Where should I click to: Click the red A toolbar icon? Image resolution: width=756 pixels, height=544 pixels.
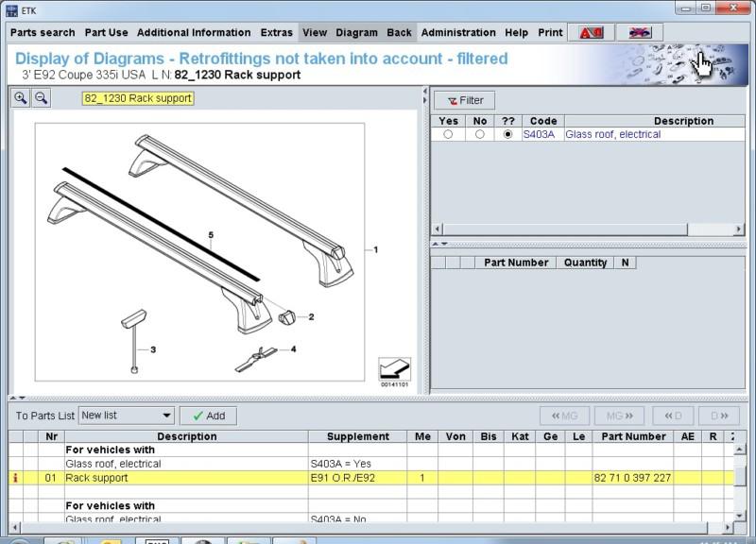pyautogui.click(x=591, y=32)
